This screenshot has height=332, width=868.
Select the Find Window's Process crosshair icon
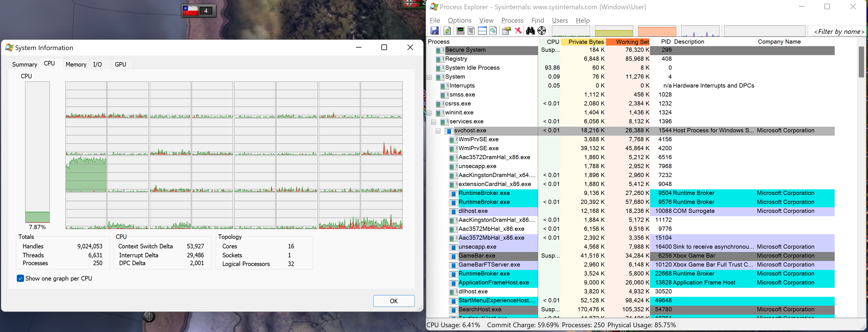[542, 31]
